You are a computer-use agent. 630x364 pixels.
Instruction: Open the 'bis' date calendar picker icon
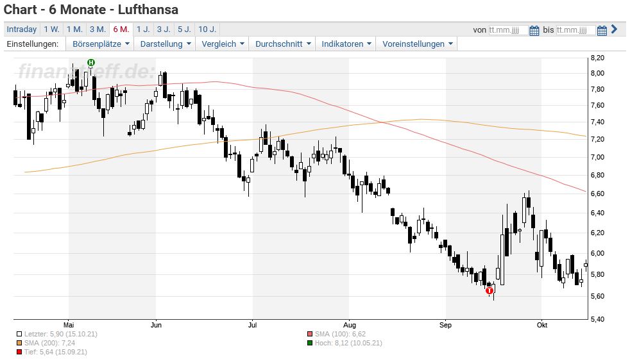602,30
